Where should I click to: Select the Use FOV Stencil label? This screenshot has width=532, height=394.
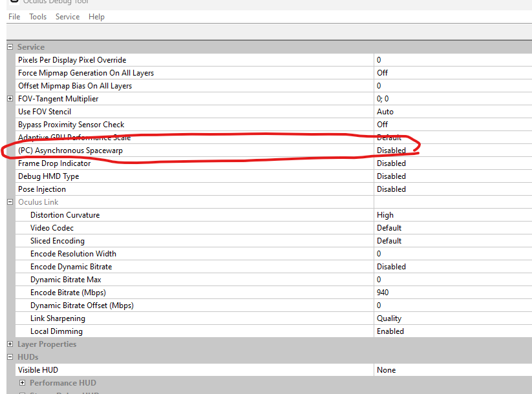(x=45, y=112)
